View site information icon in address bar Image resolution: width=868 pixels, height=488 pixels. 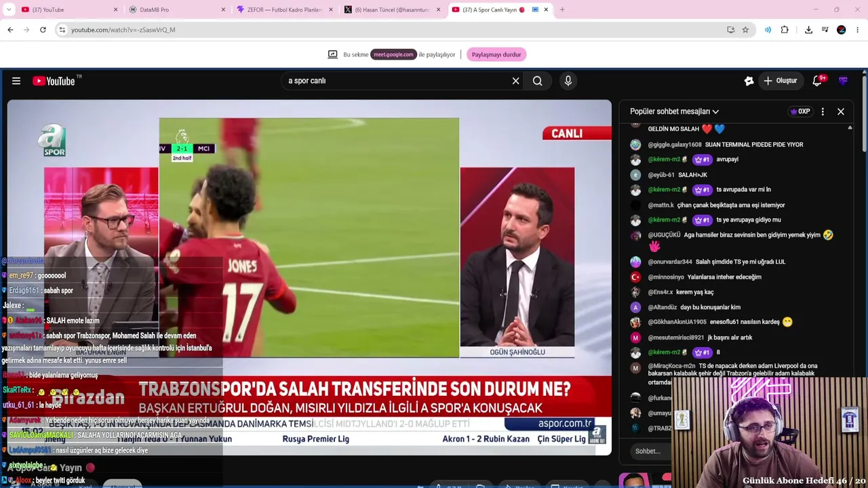[x=62, y=30]
